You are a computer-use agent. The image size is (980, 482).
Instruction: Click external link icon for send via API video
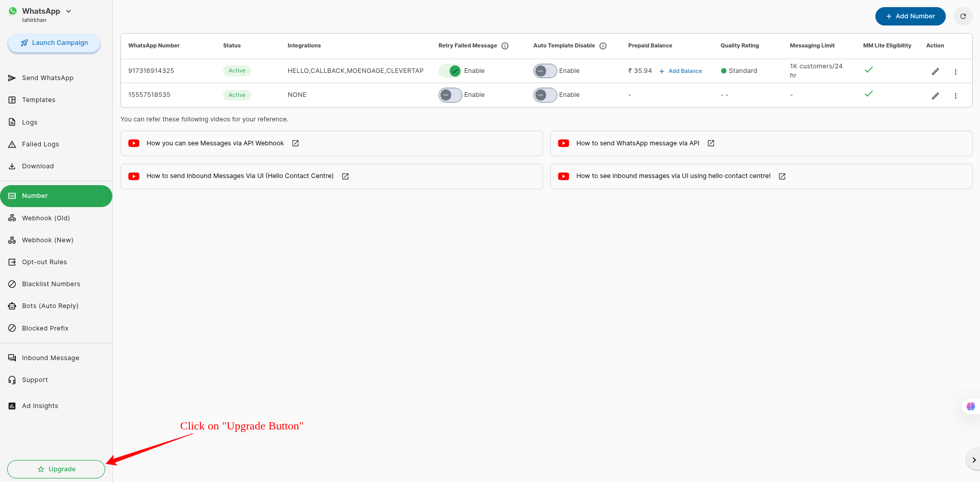tap(710, 143)
